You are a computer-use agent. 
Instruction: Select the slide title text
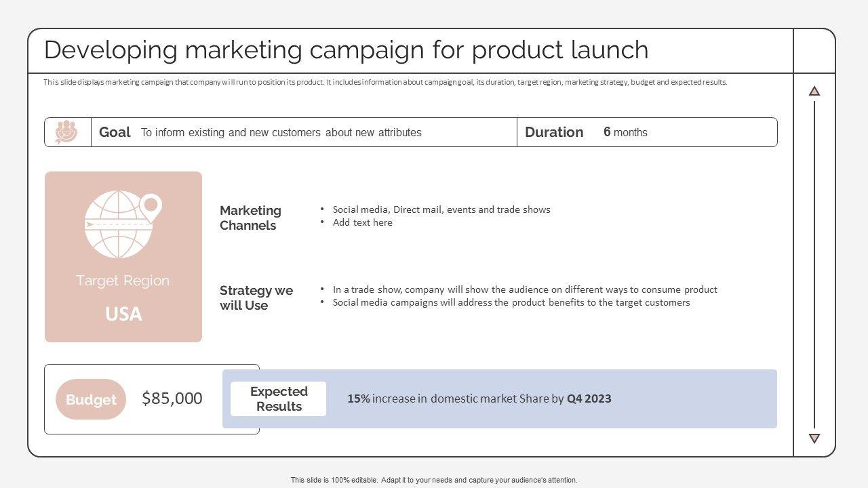[346, 50]
